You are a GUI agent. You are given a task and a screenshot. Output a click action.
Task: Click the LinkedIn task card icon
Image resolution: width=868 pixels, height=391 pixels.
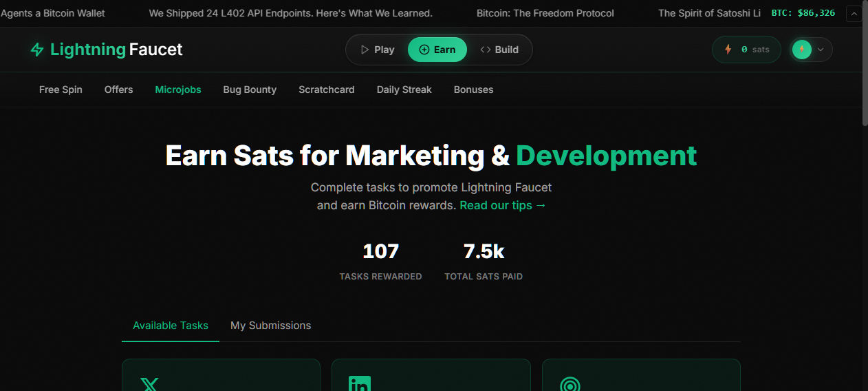tap(360, 384)
